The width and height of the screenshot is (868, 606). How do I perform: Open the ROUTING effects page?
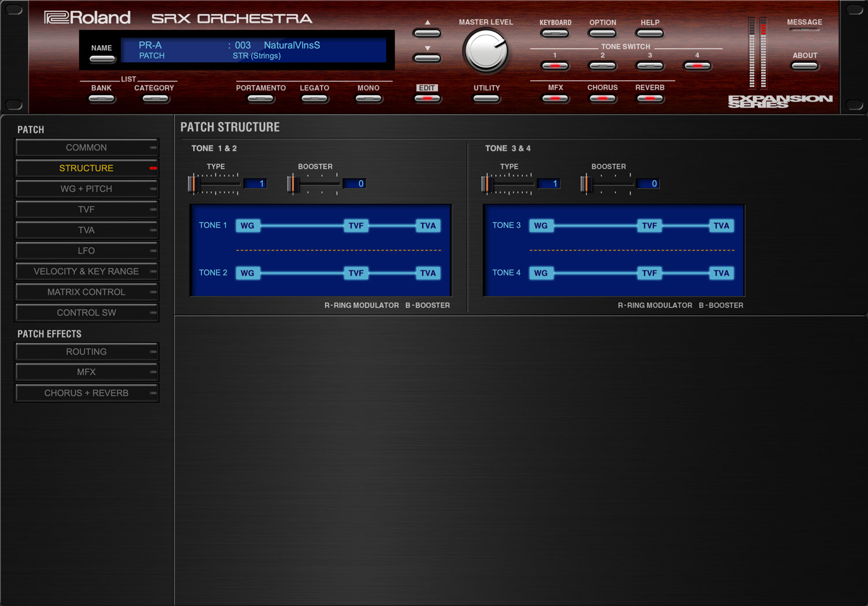pos(87,351)
